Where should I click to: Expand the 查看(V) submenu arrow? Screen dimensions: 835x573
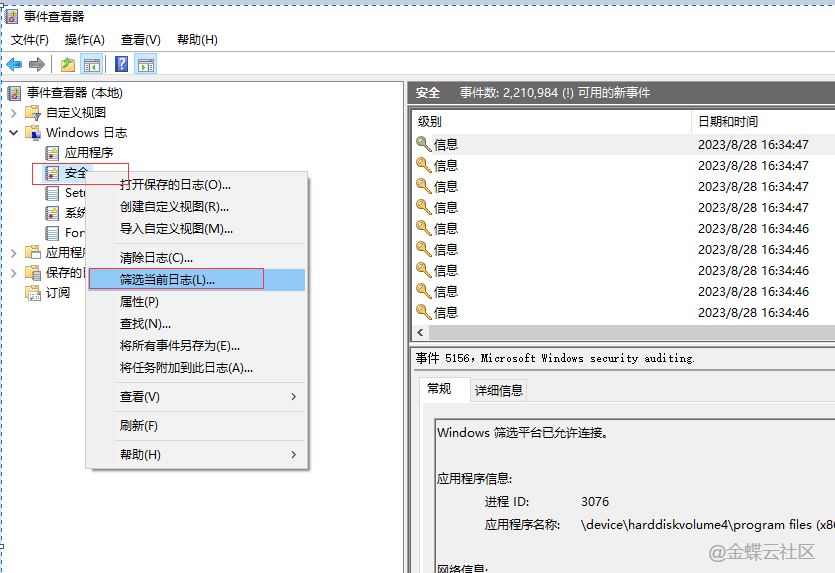coord(293,397)
